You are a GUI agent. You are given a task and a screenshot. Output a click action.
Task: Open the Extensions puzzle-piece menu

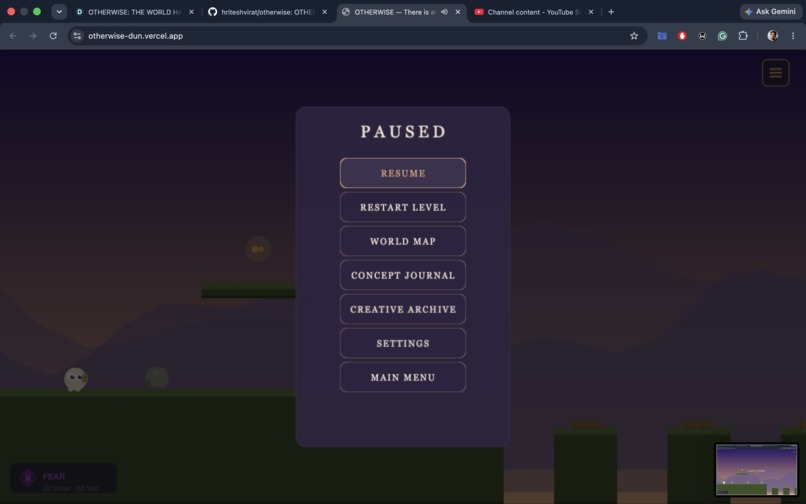(743, 35)
